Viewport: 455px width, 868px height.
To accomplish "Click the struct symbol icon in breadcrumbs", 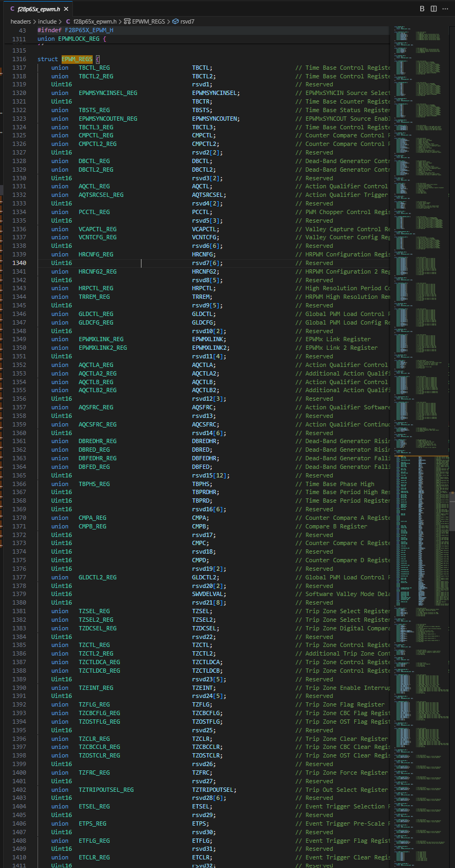I will tap(127, 21).
